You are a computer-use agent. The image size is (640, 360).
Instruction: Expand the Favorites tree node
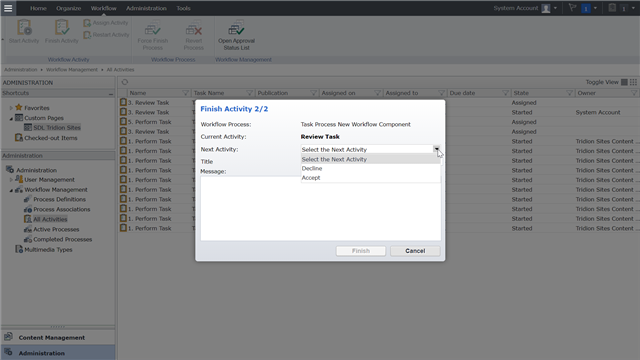click(x=11, y=108)
